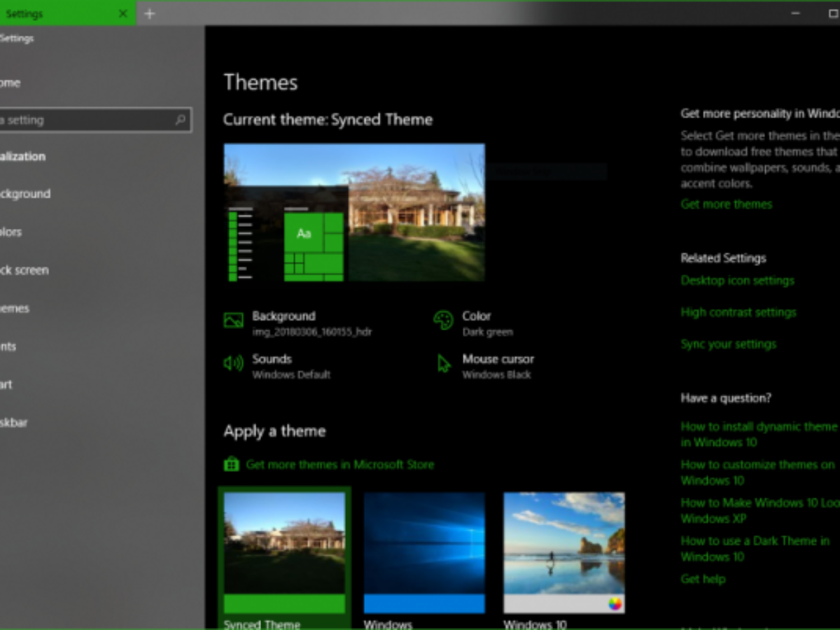Go to Home in sidebar
Viewport: 840px width, 630px height.
(x=10, y=83)
